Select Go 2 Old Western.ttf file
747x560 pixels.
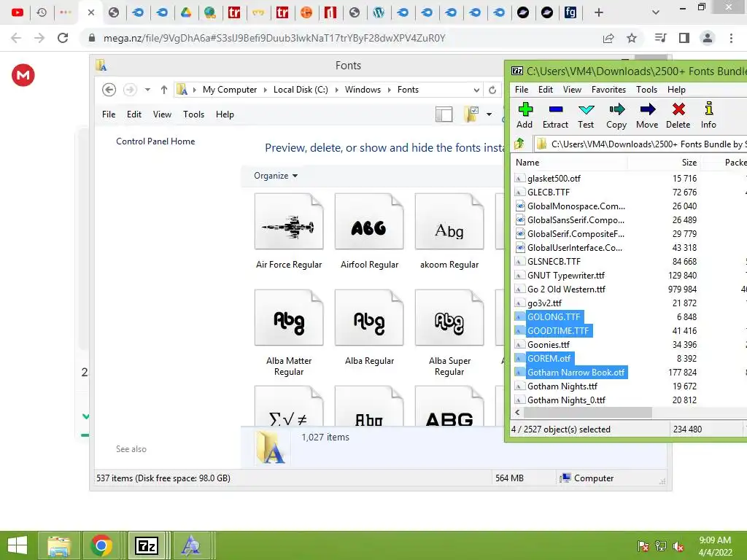(566, 289)
